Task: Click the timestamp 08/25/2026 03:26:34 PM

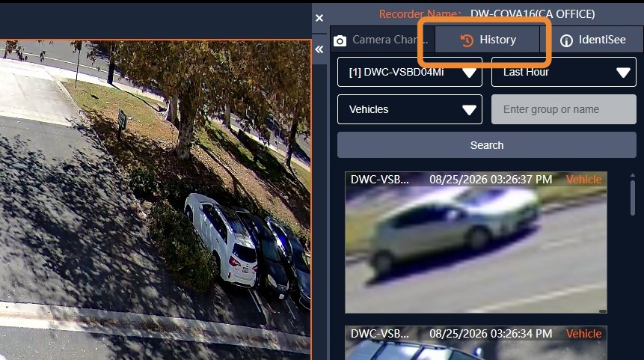Action: tap(491, 334)
